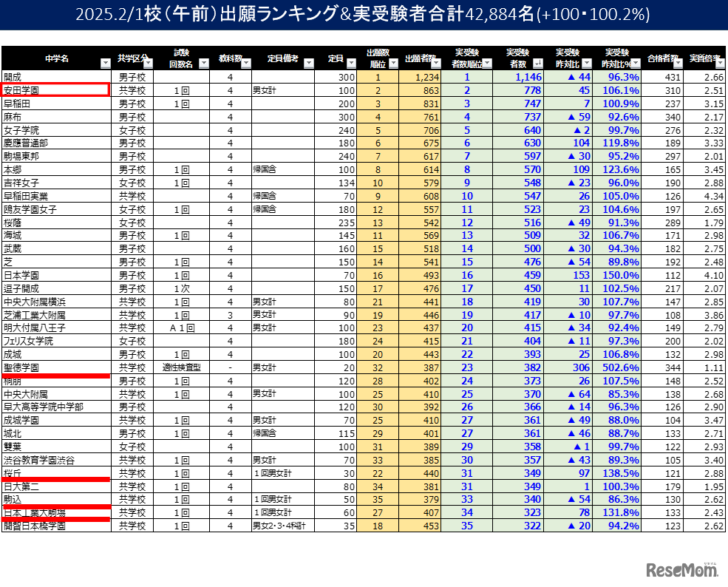Image resolution: width=728 pixels, height=587 pixels.
Task: Click the 教科数 column filter icon
Action: click(246, 64)
